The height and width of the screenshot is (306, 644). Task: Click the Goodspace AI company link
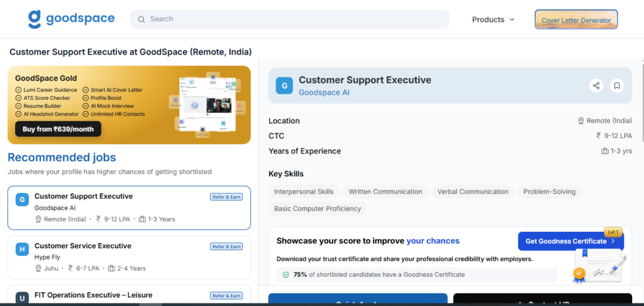(x=324, y=92)
